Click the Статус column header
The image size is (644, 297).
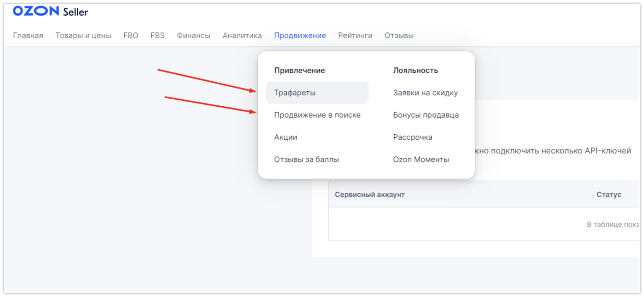point(609,195)
